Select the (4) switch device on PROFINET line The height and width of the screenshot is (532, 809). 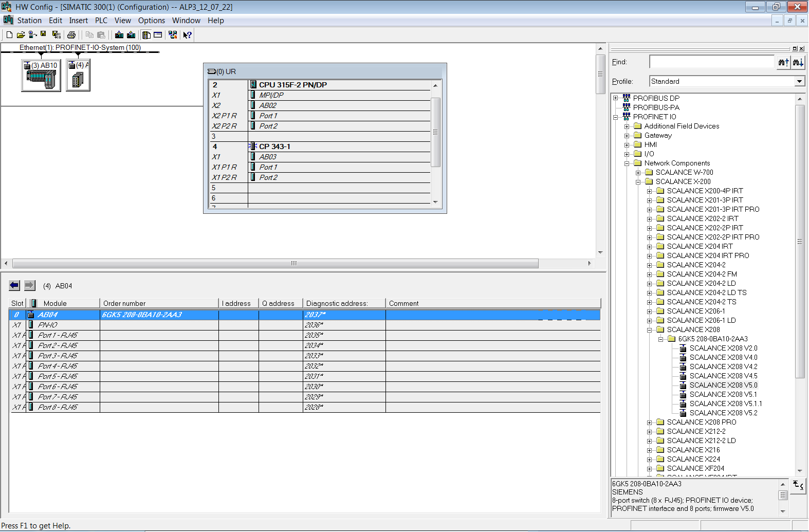coord(78,75)
